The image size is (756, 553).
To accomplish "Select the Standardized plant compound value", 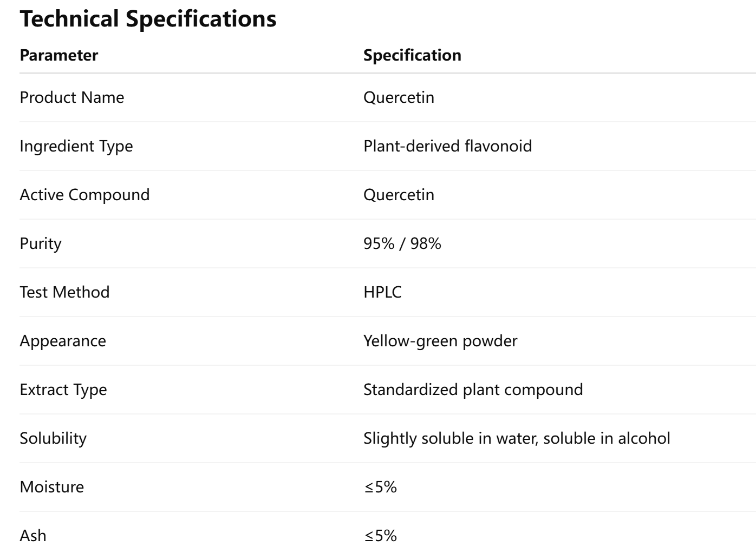I will [473, 390].
